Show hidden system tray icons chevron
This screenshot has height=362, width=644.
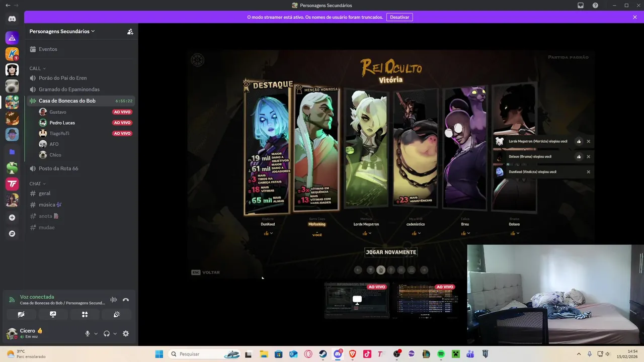click(579, 354)
